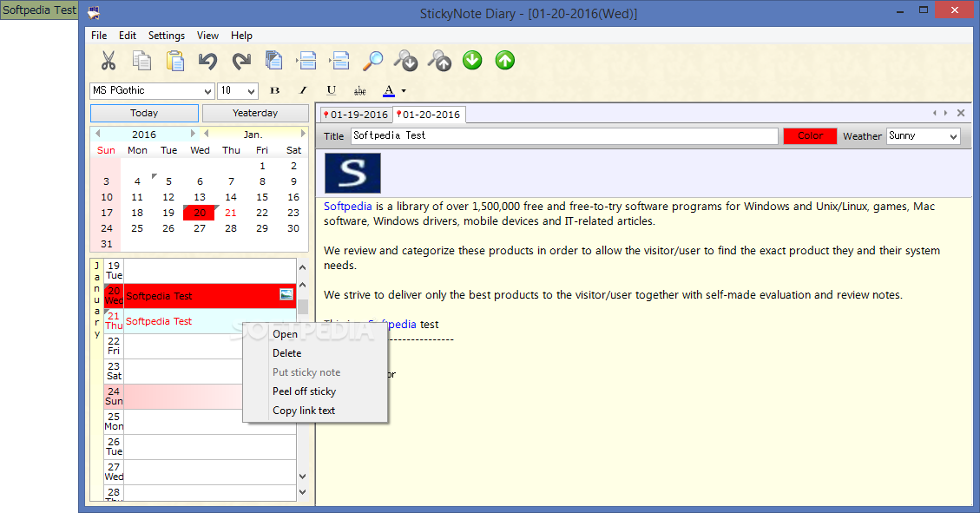Go to the previous year arrow
Screen dimensions: 980x513
pos(97,134)
